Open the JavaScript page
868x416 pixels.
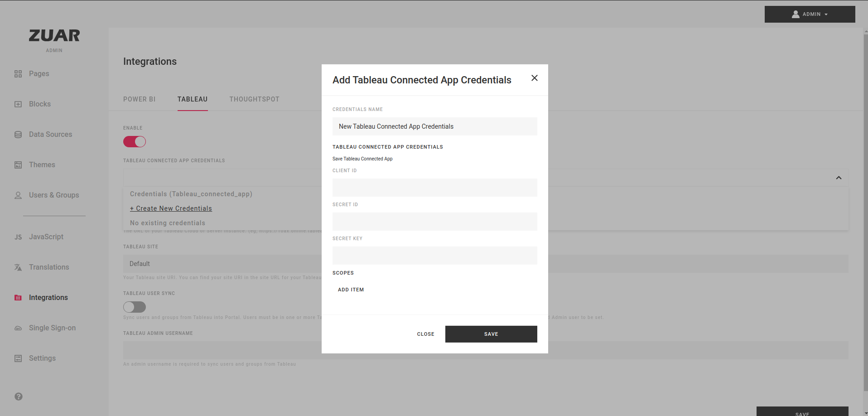[46, 237]
